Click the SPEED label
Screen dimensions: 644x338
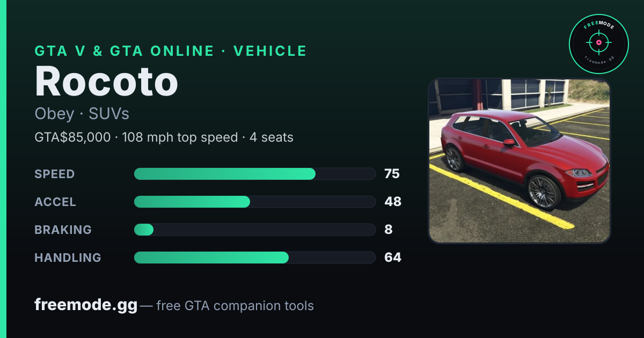[x=55, y=174]
